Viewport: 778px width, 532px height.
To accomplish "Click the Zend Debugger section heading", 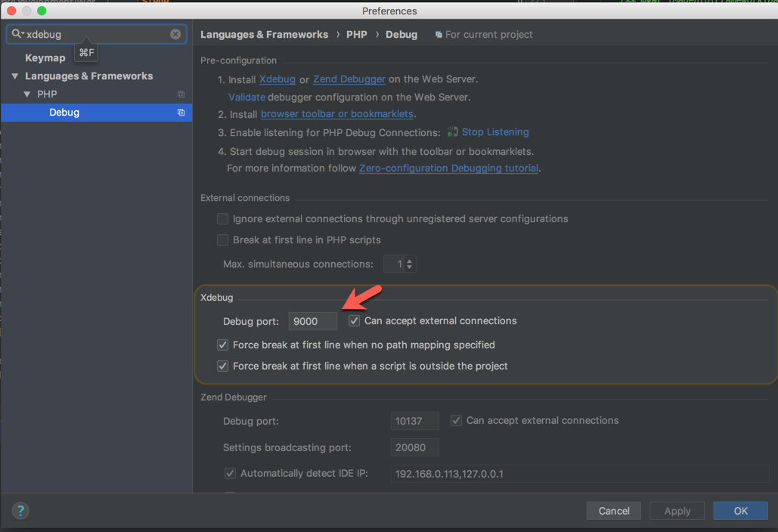I will pyautogui.click(x=233, y=397).
